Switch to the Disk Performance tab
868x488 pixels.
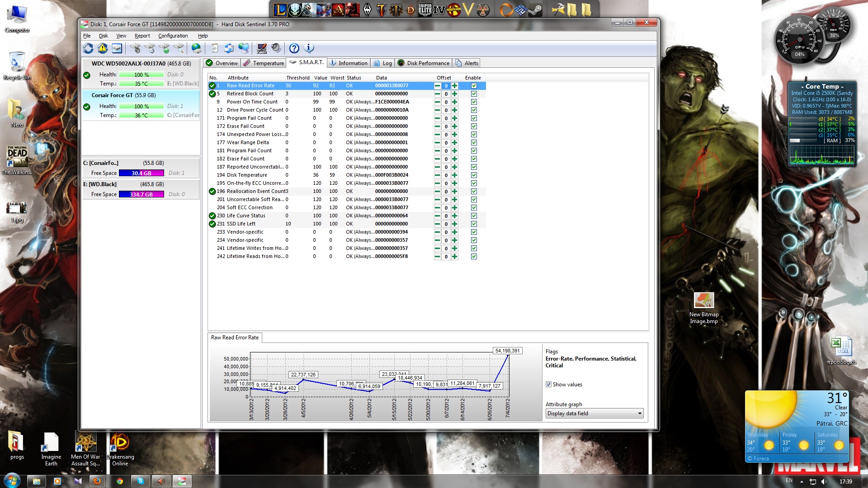(424, 63)
